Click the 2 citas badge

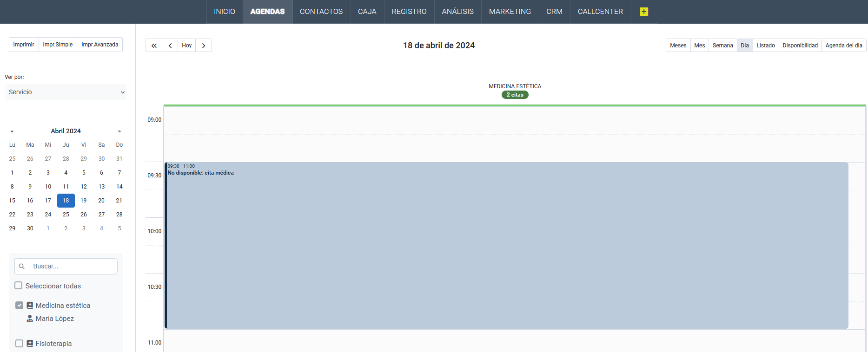click(515, 95)
